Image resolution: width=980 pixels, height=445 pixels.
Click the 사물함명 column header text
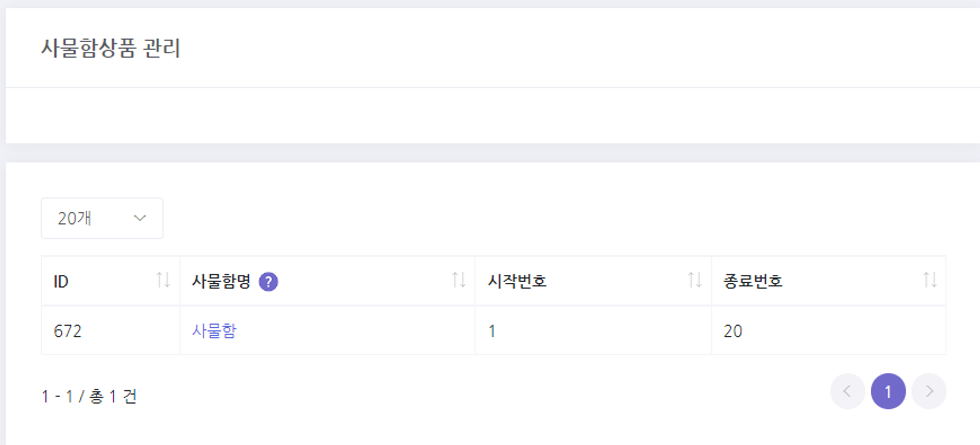click(x=221, y=281)
